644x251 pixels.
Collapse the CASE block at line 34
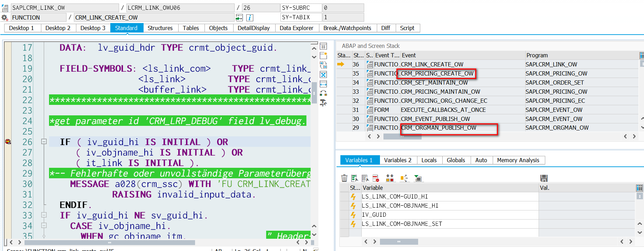pos(44,225)
